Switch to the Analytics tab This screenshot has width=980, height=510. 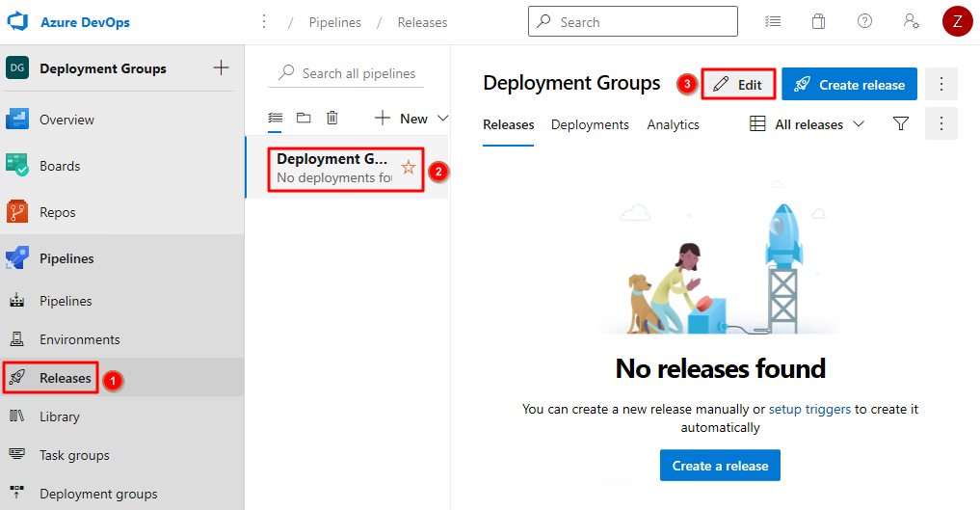[x=674, y=125]
